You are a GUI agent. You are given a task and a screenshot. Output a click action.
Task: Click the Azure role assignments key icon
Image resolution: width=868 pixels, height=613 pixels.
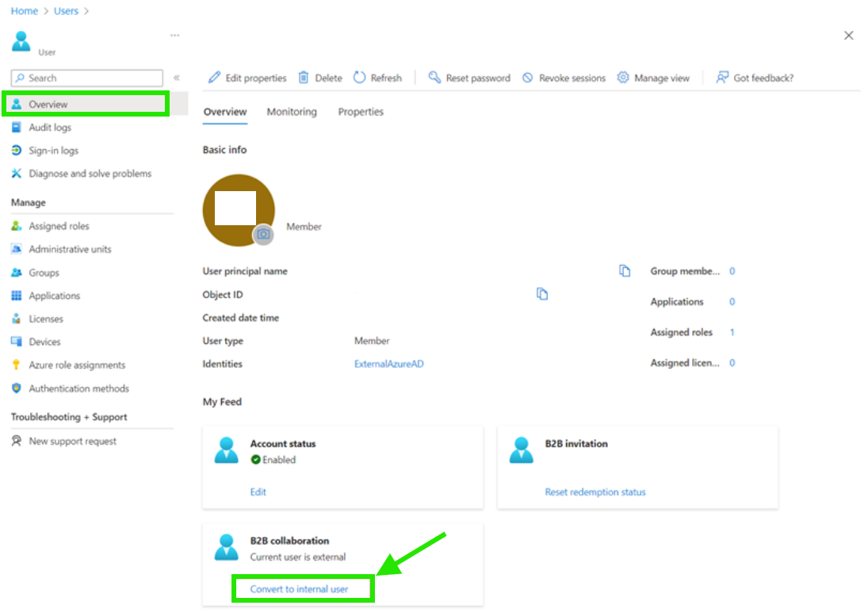click(17, 365)
